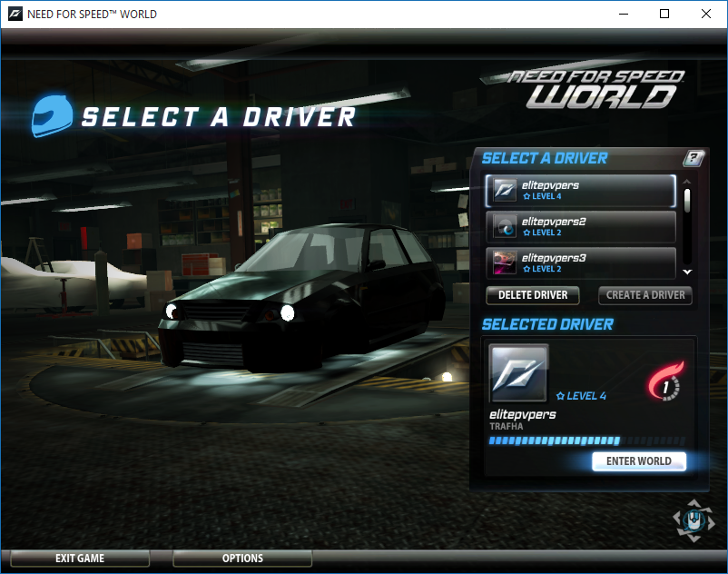Image resolution: width=728 pixels, height=574 pixels.
Task: Click the Create A Driver button
Action: 645,295
